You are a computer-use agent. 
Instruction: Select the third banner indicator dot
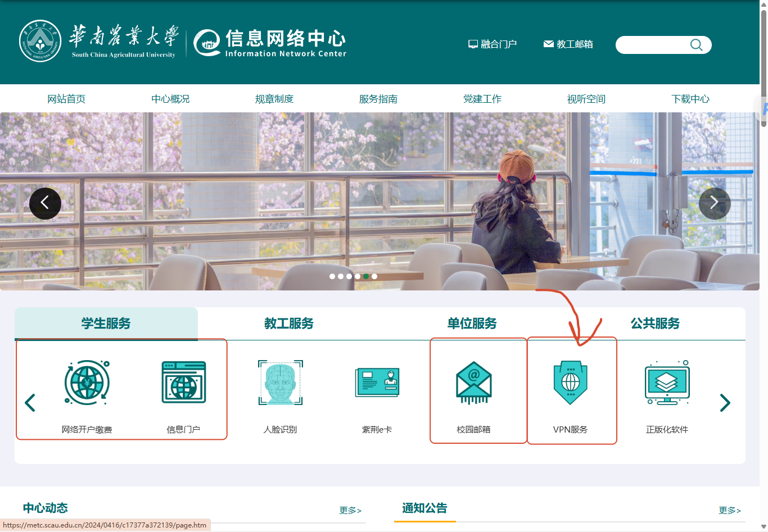(x=349, y=276)
